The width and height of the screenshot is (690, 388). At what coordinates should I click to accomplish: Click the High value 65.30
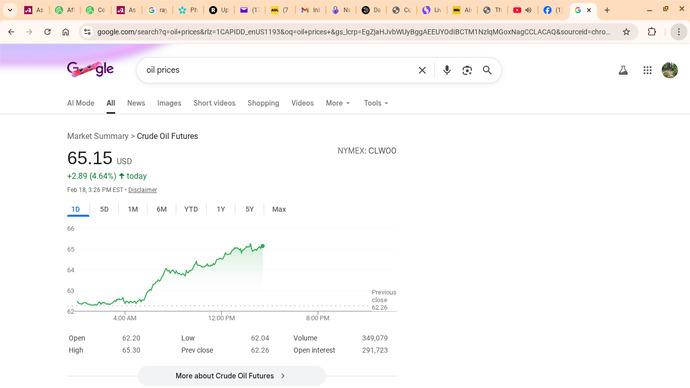click(131, 350)
